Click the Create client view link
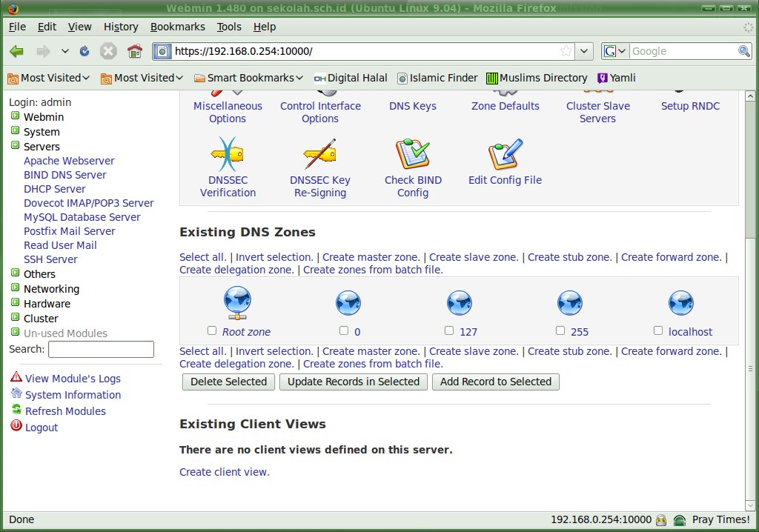 (x=224, y=472)
